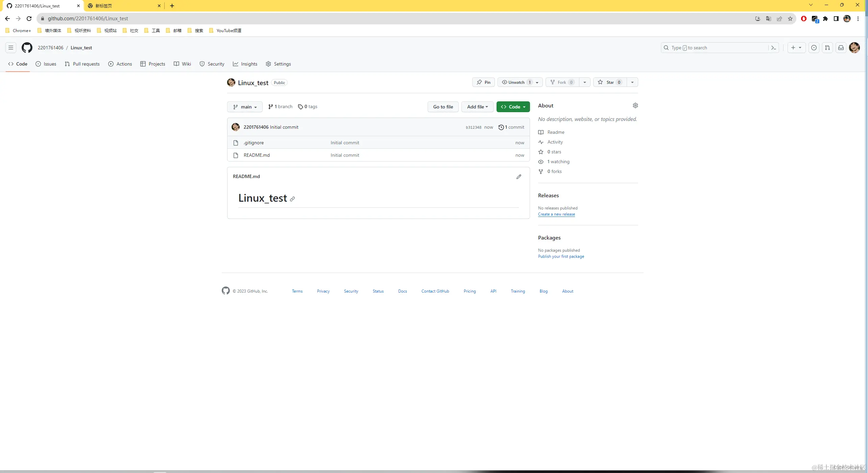Open the command palette icon in search
The image size is (868, 473).
773,48
